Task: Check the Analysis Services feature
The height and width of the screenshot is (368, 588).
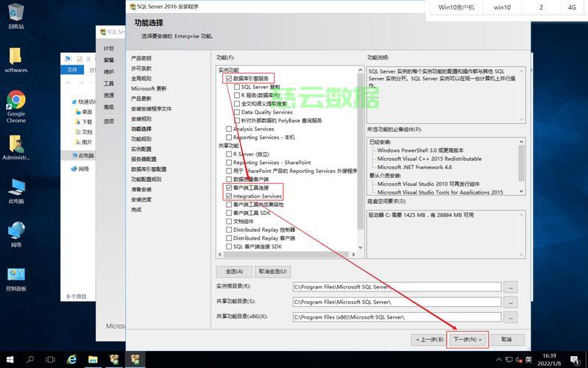Action: point(229,129)
